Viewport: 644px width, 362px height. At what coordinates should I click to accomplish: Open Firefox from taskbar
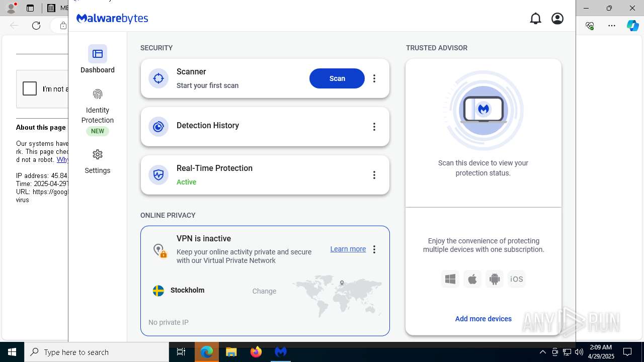[x=256, y=352]
